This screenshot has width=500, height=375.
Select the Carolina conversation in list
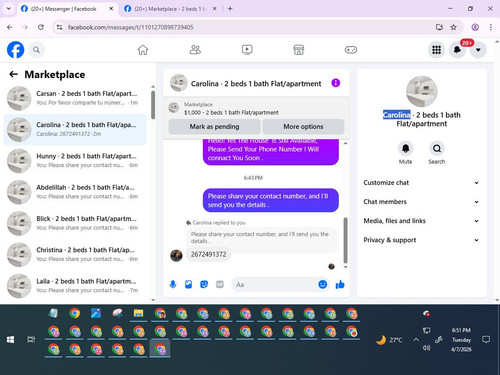pyautogui.click(x=75, y=129)
